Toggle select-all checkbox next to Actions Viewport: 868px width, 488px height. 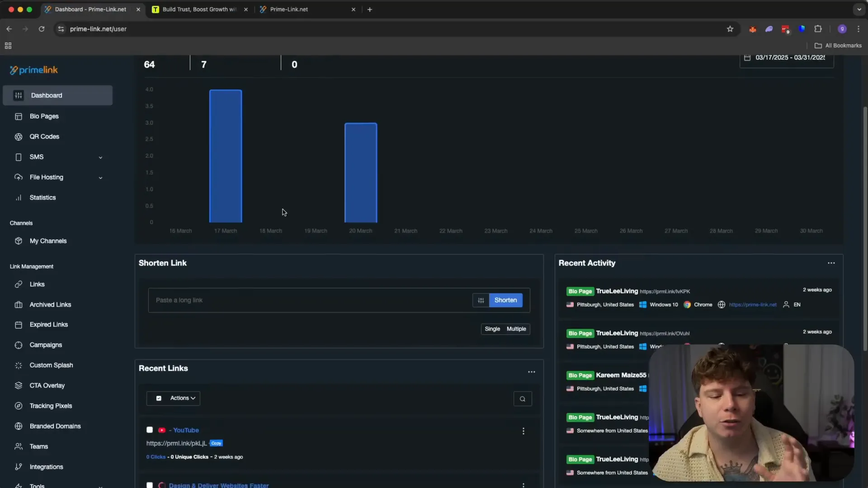(159, 399)
